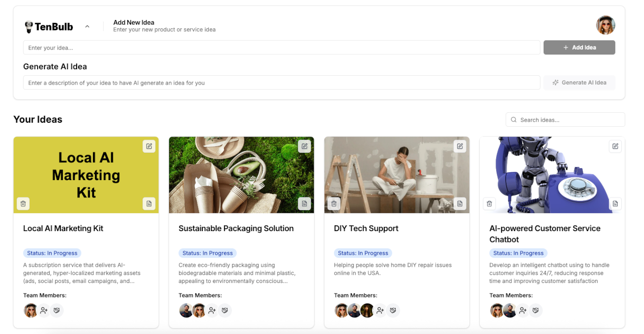Viewport: 644px width, 334px height.
Task: Open the robot phone cover image
Action: pos(552,175)
